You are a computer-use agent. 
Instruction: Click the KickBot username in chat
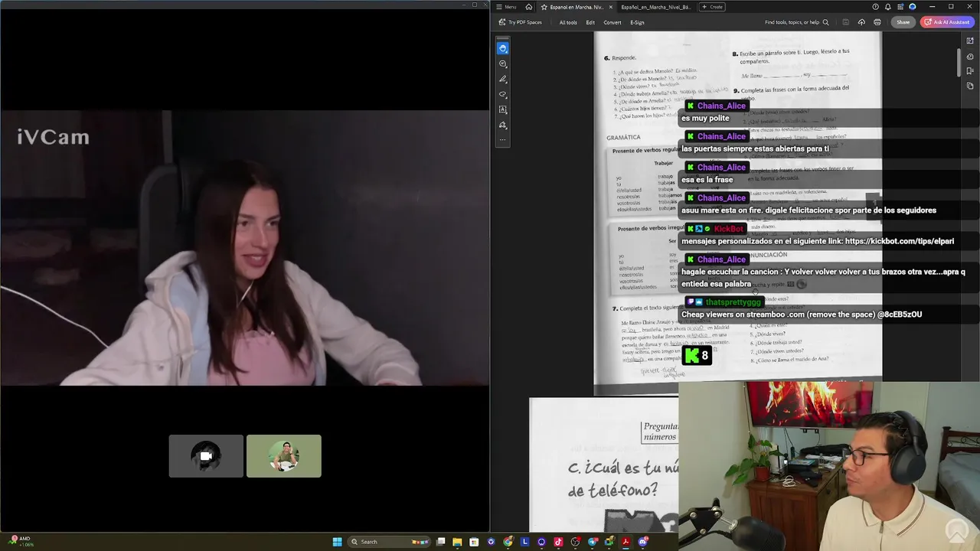pyautogui.click(x=728, y=229)
